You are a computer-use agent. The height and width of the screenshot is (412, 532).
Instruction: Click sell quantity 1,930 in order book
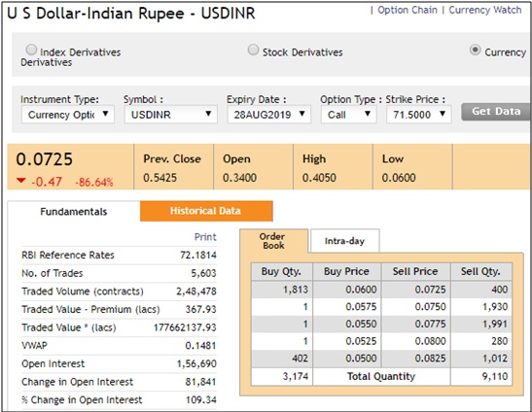click(x=495, y=307)
